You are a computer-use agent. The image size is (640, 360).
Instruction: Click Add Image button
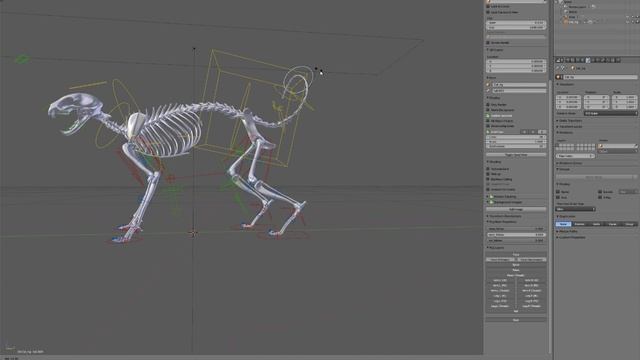[x=516, y=209]
